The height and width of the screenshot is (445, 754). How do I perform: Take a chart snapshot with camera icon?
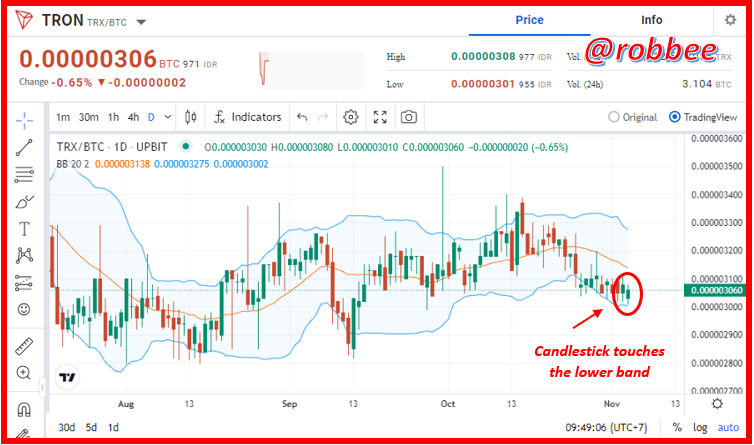click(x=409, y=117)
